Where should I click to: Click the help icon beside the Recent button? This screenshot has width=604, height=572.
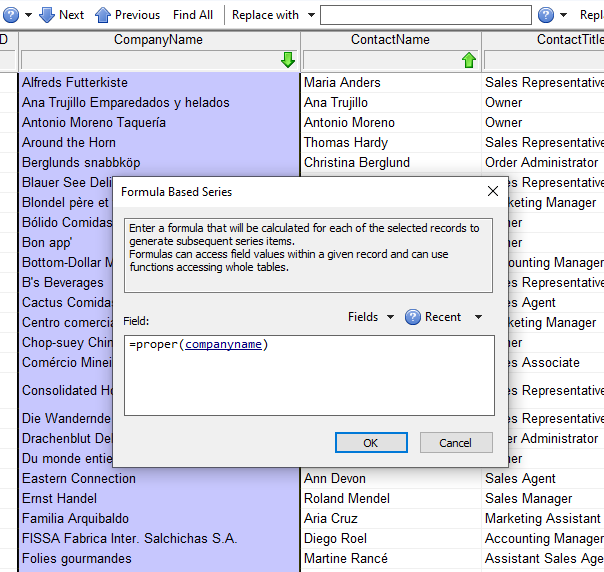coord(413,317)
